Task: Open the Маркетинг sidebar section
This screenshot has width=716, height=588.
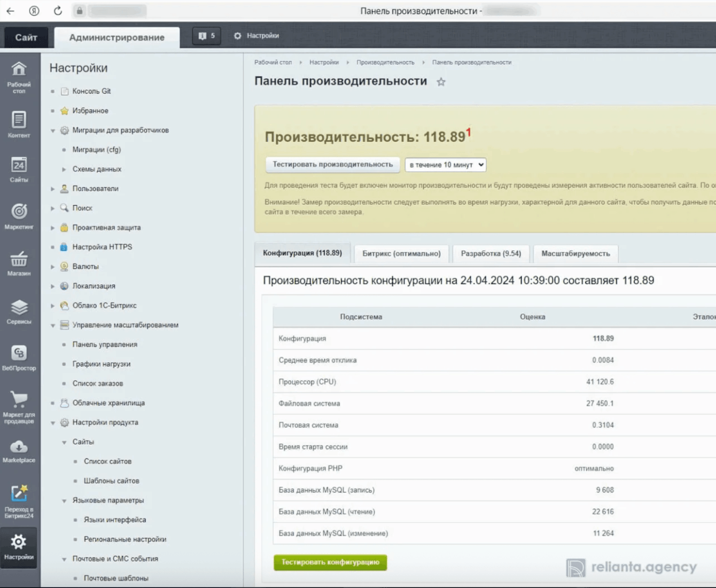Action: pyautogui.click(x=19, y=216)
